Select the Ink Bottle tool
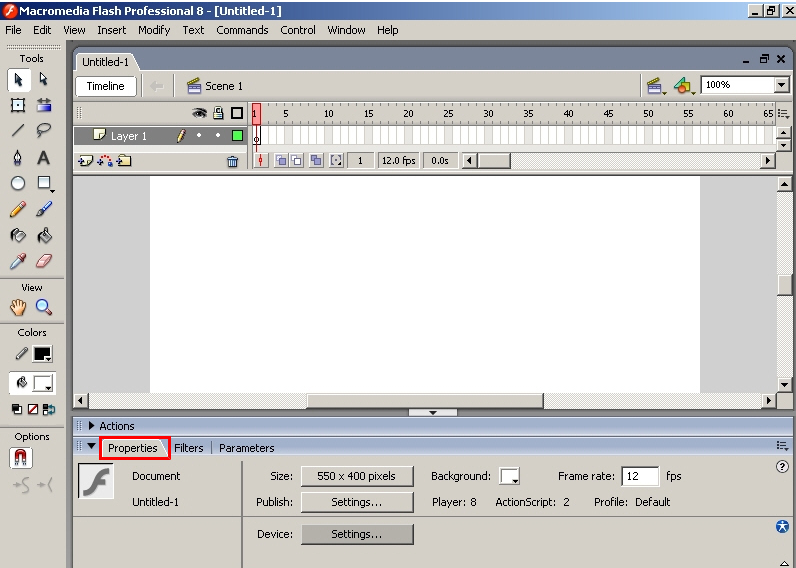796x568 pixels. [18, 235]
